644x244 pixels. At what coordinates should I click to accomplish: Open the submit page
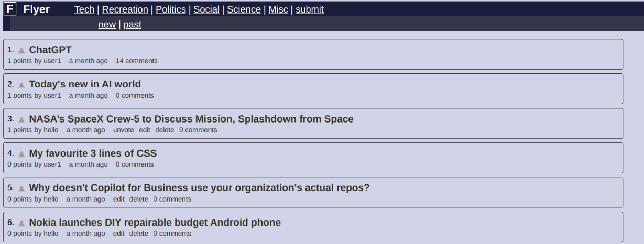[310, 9]
